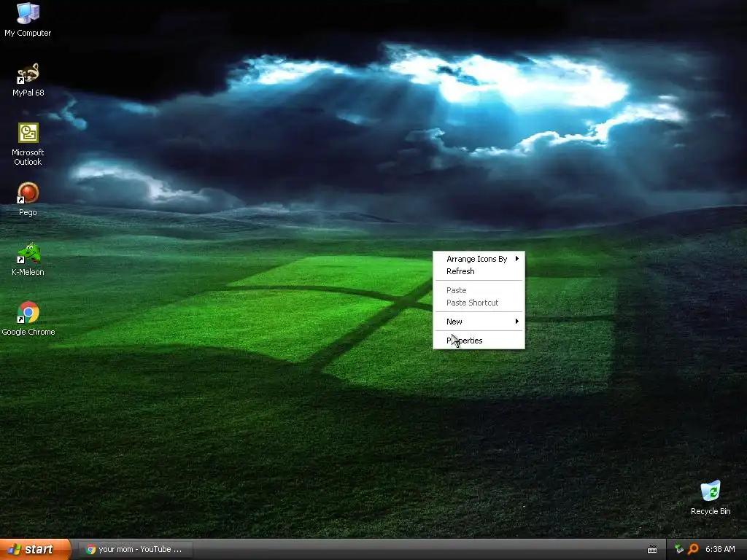The image size is (747, 560).
Task: Switch to the 'your mom - YouTube' taskbar window
Action: 134,550
